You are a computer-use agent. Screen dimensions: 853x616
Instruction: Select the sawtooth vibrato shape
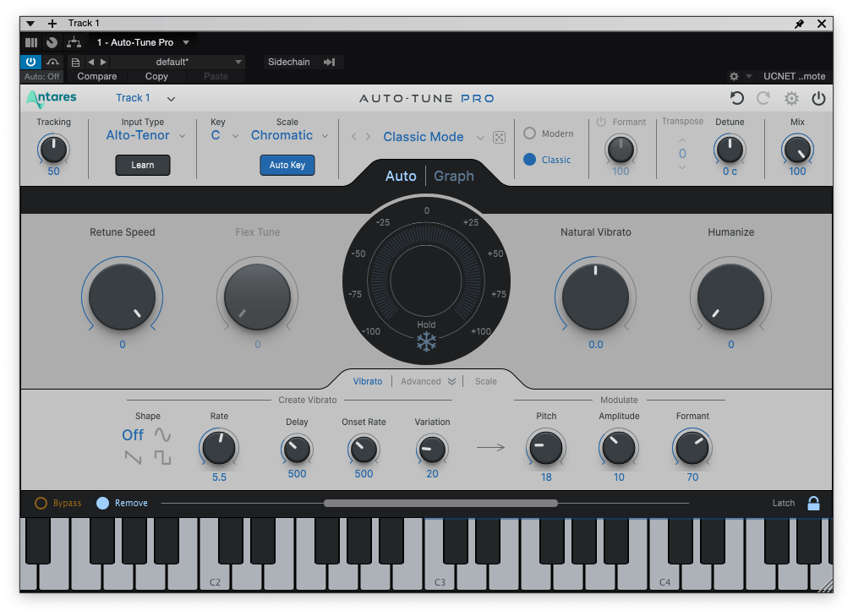coord(134,457)
